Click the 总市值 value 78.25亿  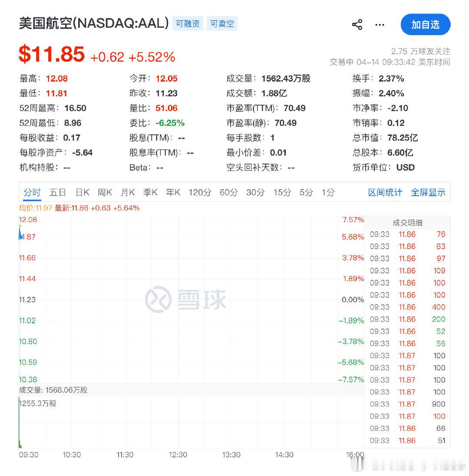pos(403,138)
